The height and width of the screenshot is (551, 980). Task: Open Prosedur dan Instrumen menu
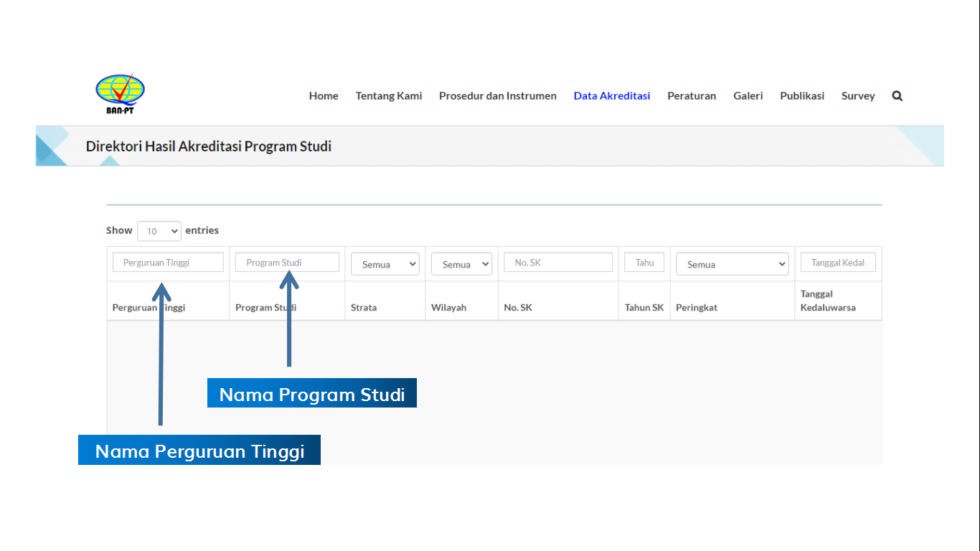pyautogui.click(x=498, y=95)
